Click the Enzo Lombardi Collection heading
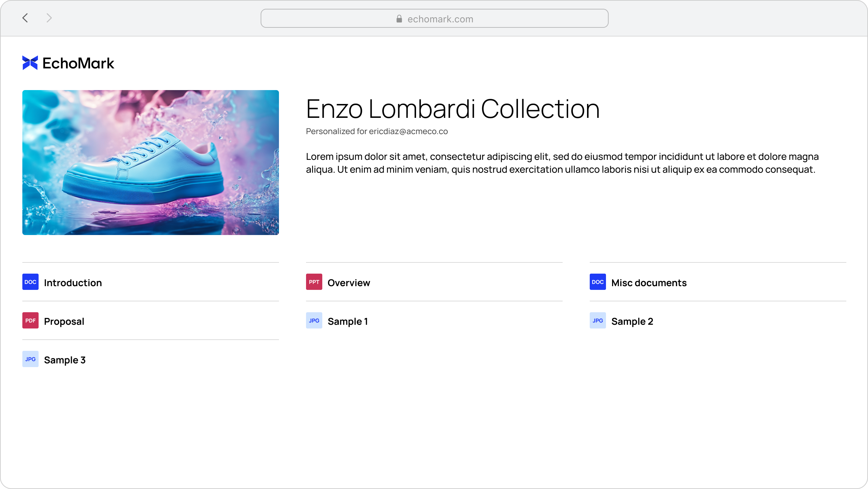 pos(453,109)
